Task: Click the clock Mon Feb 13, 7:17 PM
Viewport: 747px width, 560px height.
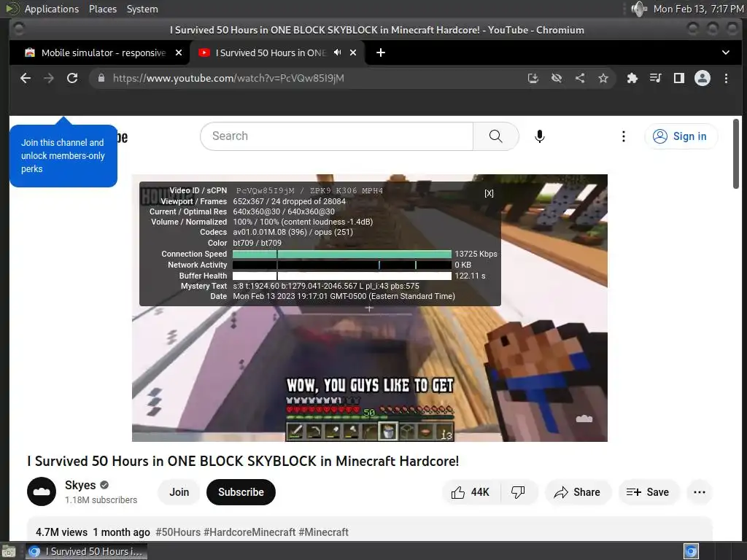Action: pos(698,9)
